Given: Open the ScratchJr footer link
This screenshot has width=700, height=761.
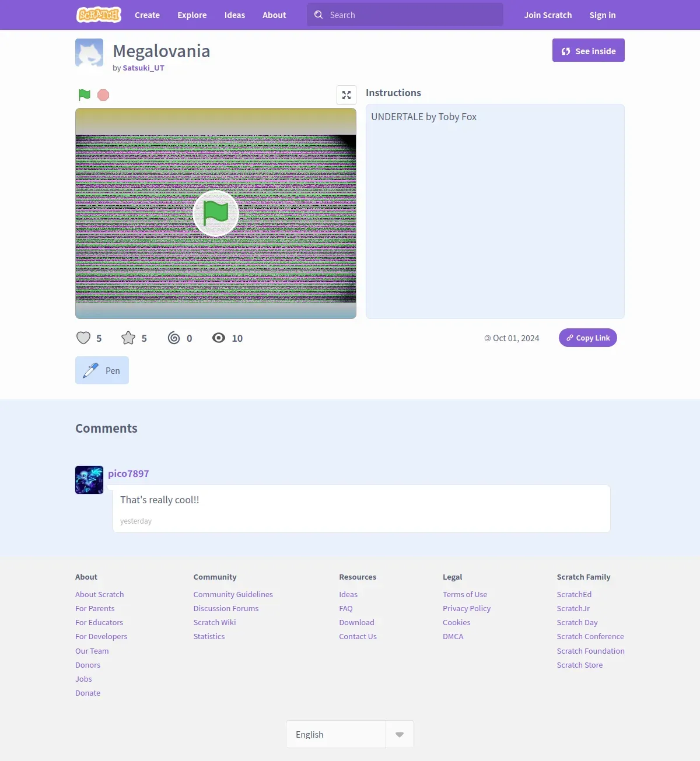Looking at the screenshot, I should click(x=573, y=608).
